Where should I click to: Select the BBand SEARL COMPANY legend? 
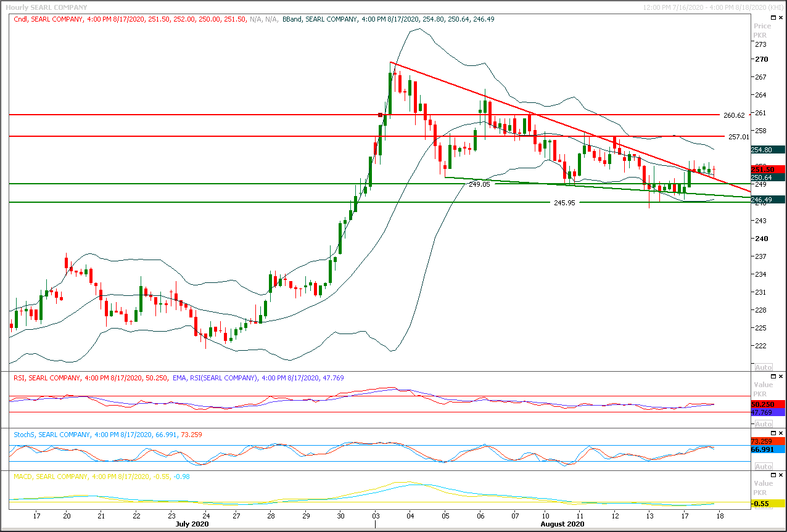point(389,19)
